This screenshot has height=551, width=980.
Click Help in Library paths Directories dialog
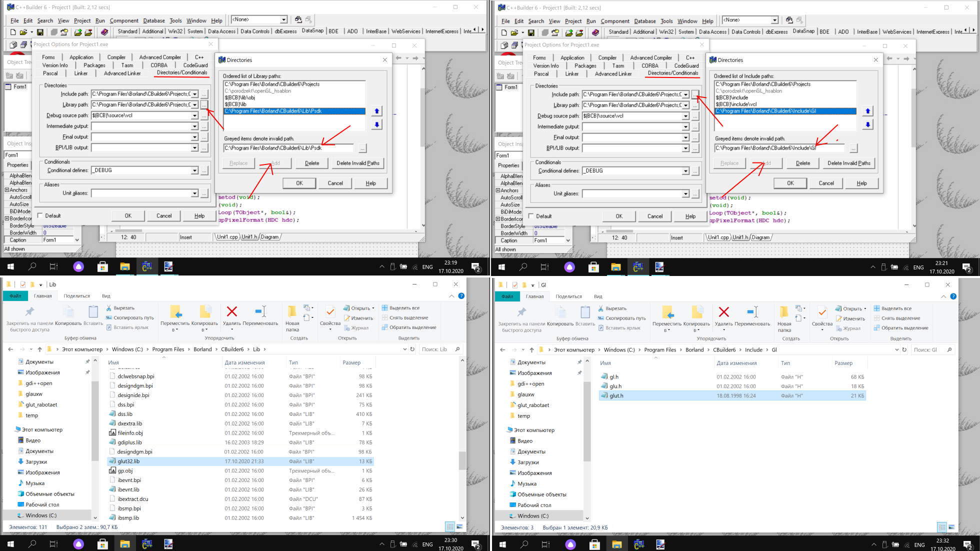coord(370,183)
